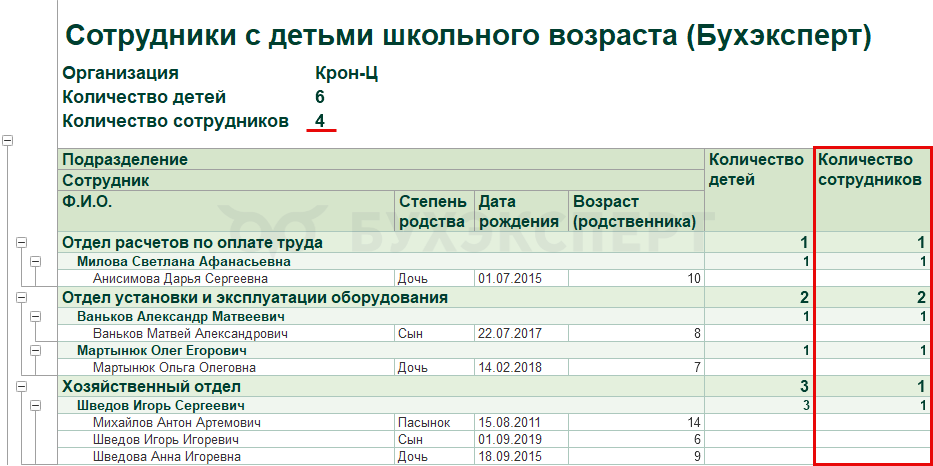Viewport: 933px width, 466px height.
Task: Select children count 3 in Хозяйственный отдел row
Action: 759,386
